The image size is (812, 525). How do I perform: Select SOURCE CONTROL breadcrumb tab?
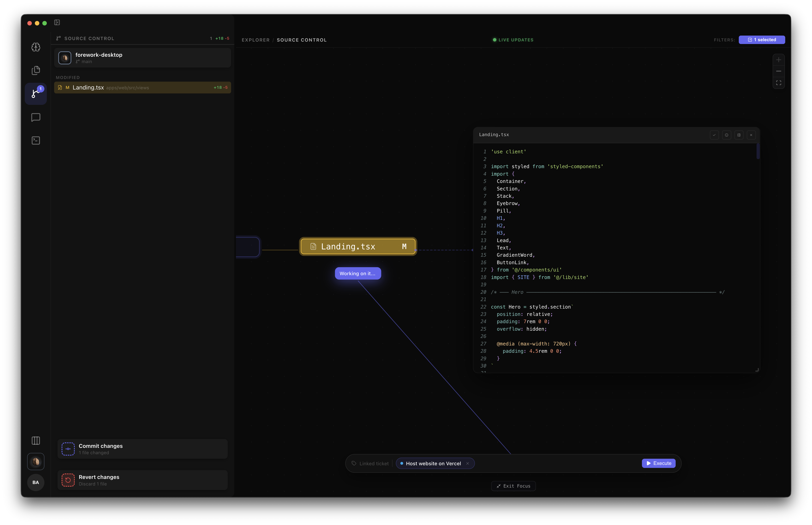click(x=302, y=40)
